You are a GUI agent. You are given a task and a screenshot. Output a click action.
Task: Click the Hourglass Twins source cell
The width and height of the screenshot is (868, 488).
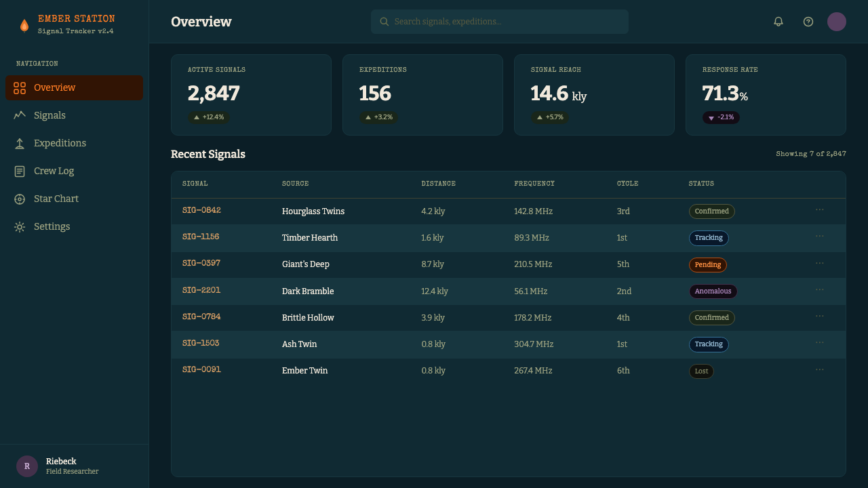tap(313, 211)
